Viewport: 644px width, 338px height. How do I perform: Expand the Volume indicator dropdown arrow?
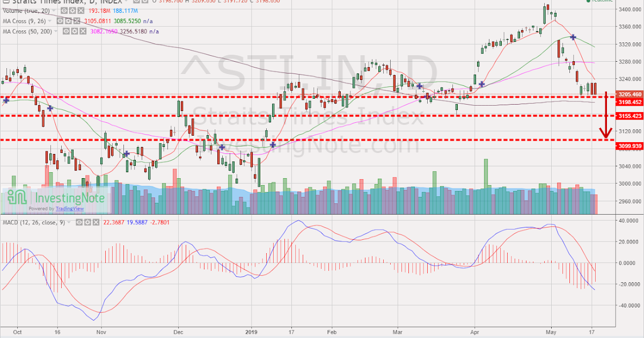54,11
